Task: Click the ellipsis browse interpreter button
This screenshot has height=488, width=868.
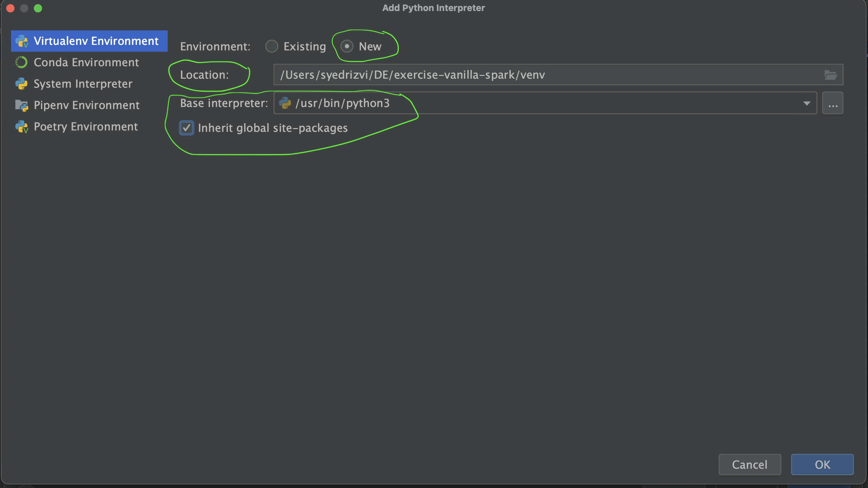Action: point(832,103)
